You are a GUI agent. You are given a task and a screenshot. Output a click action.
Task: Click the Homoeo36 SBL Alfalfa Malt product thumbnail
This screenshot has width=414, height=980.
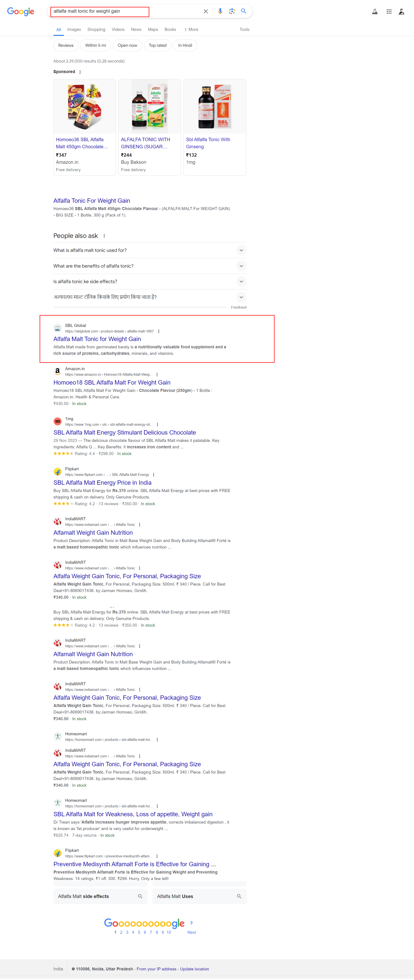[85, 106]
